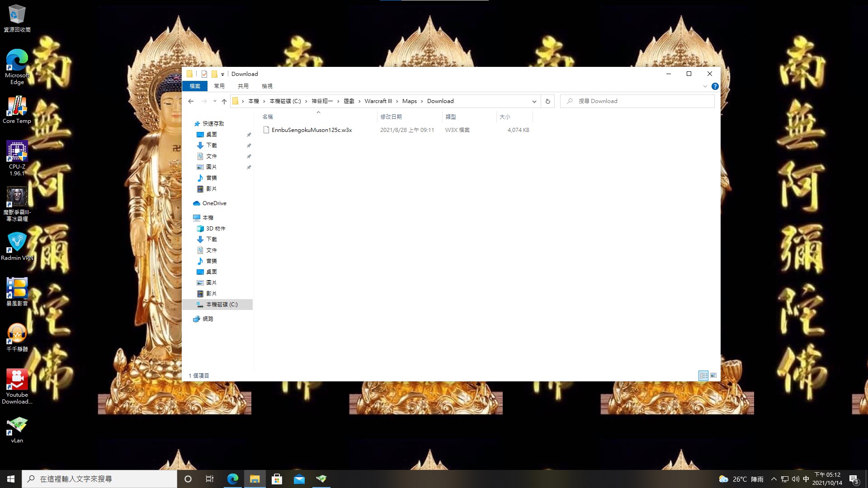Screen dimensions: 868x488
Task: Click the New folder quick access icon
Action: [214, 74]
